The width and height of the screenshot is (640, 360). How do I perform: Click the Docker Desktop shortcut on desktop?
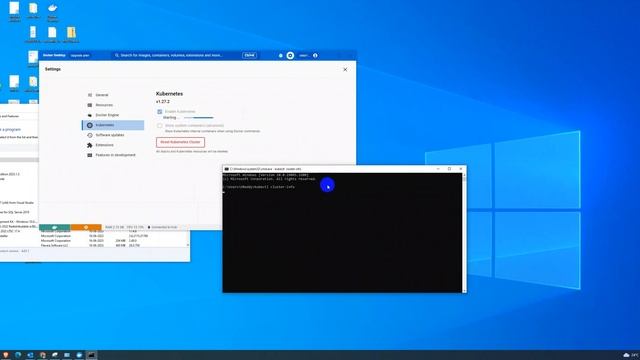(52, 11)
